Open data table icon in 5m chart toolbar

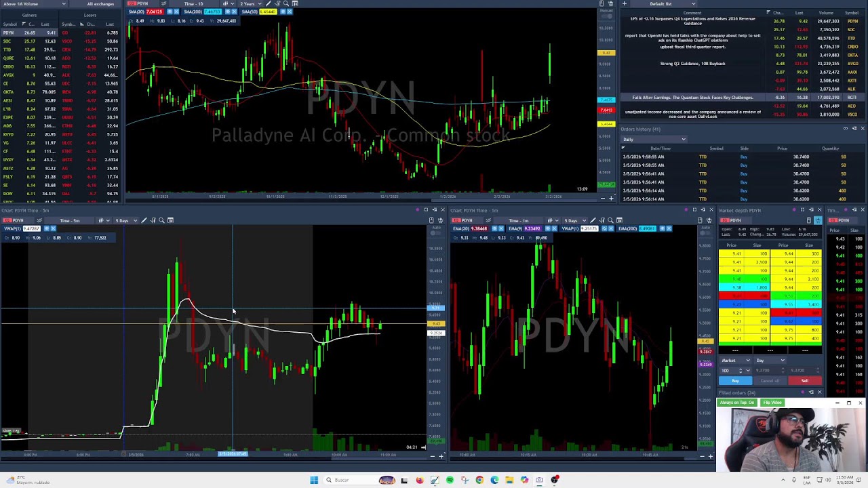click(x=171, y=220)
